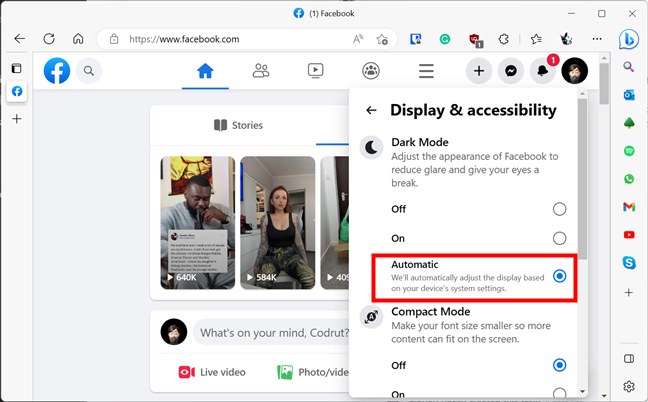Open Gmail in the sidebar
The height and width of the screenshot is (402, 648).
(629, 207)
